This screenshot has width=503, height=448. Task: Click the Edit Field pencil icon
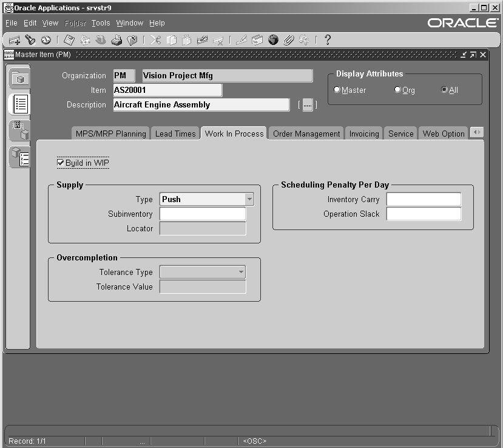(241, 40)
